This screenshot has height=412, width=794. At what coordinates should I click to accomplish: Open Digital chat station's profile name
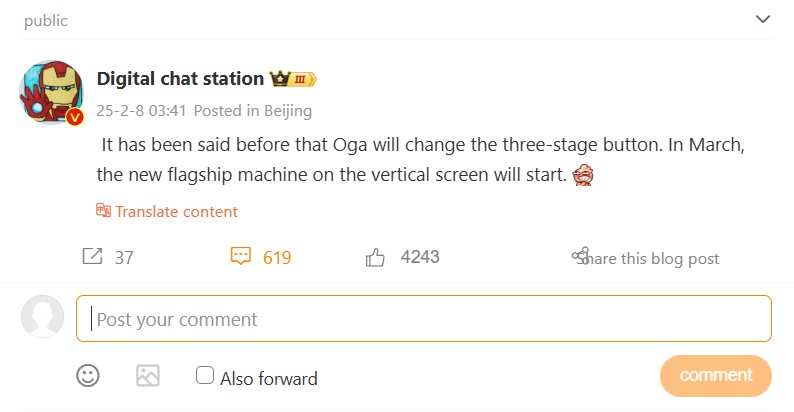[180, 79]
